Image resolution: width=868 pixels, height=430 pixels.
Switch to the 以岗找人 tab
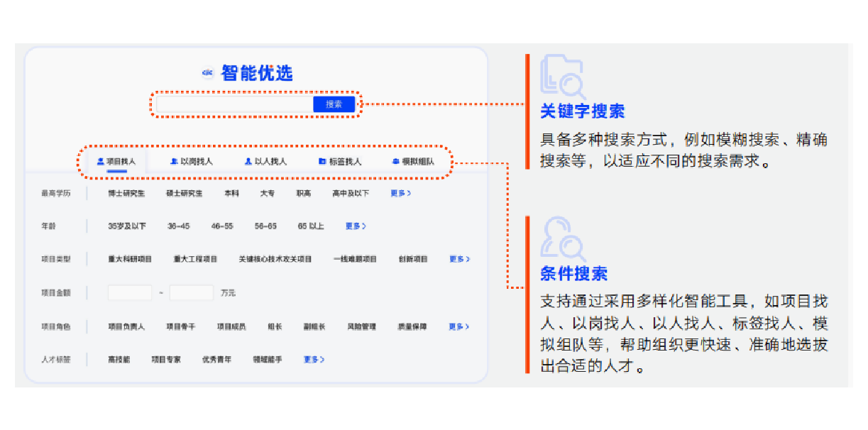point(192,162)
